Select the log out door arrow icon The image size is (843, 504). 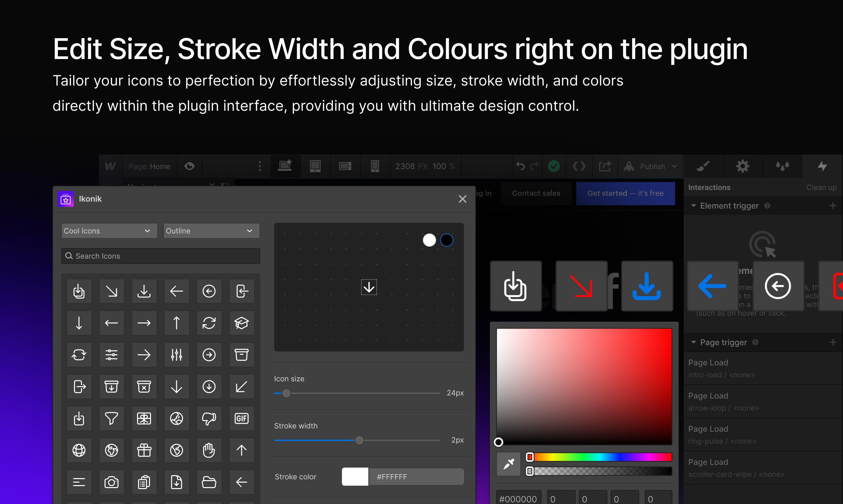pos(79,387)
